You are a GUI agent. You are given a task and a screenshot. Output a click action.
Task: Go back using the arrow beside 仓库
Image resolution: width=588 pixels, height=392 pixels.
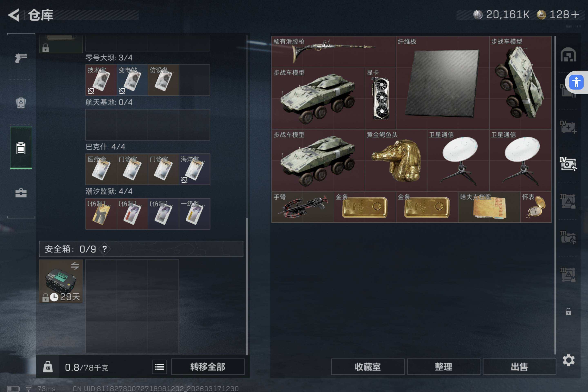[14, 15]
